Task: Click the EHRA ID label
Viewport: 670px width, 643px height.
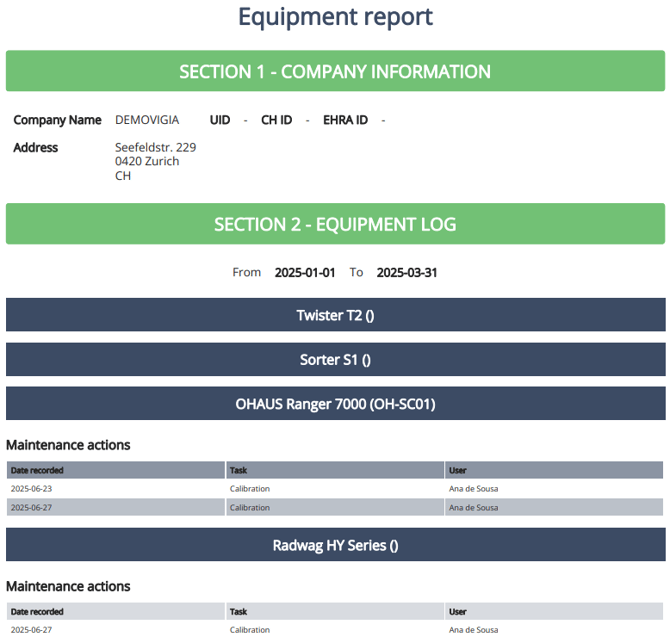Action: [x=345, y=120]
